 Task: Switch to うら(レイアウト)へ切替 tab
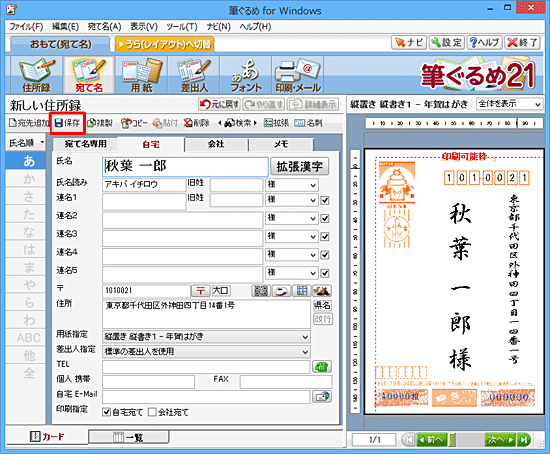(x=165, y=44)
